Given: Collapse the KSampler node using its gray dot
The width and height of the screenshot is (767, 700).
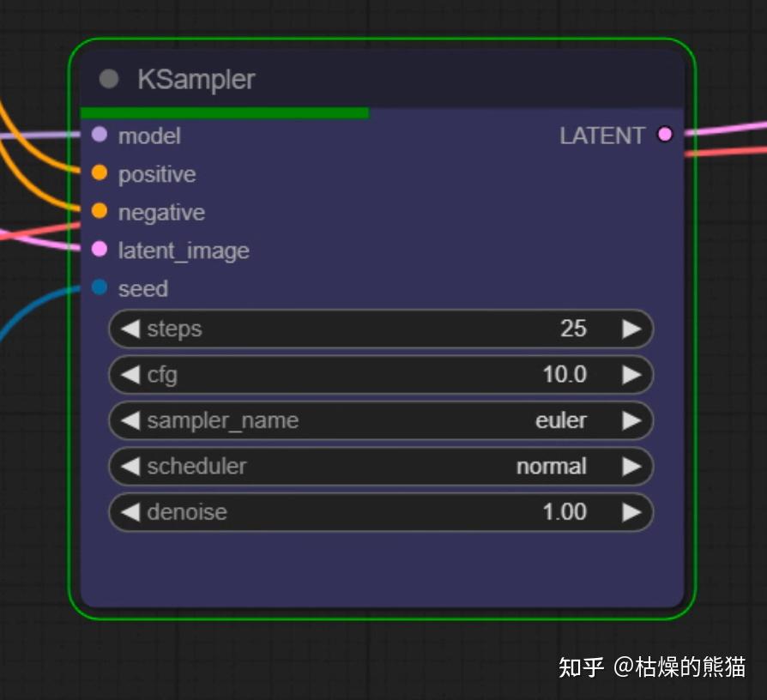Looking at the screenshot, I should [109, 79].
